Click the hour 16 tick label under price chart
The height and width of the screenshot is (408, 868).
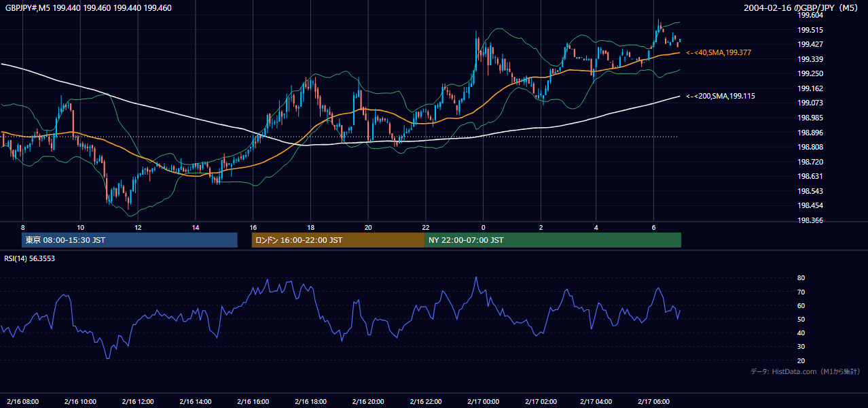pyautogui.click(x=253, y=227)
